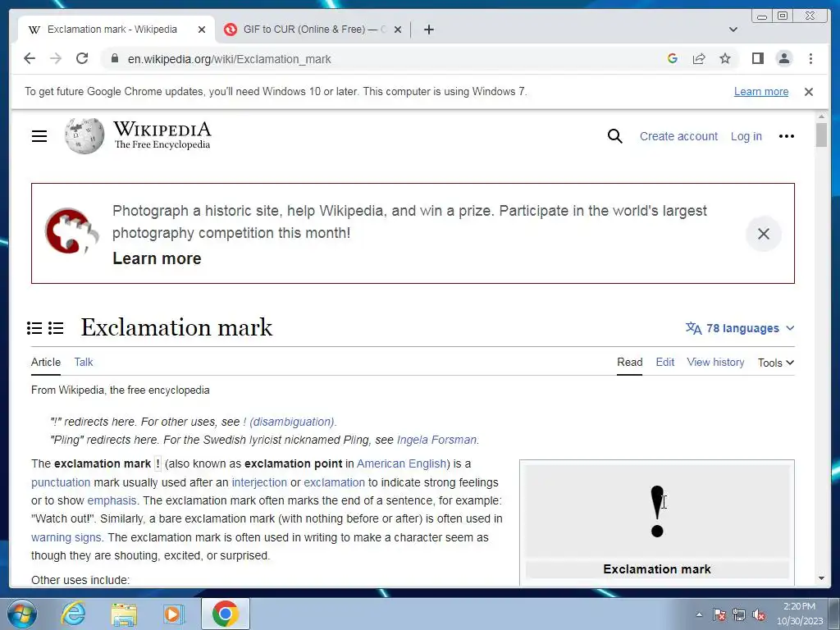Close the GIF to CUR tab
The image size is (840, 630).
pos(398,30)
